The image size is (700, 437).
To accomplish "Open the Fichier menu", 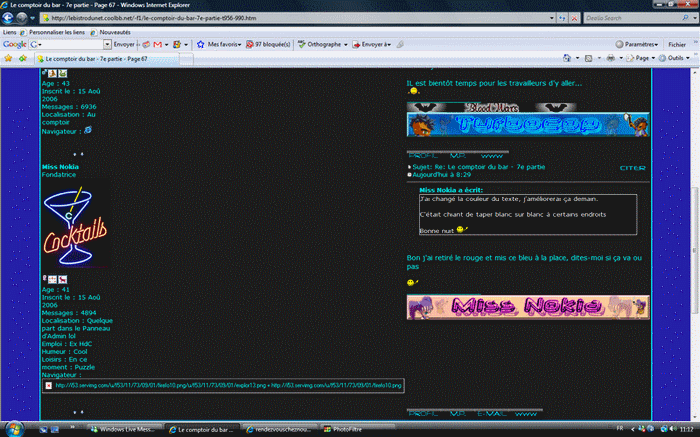I will [677, 44].
